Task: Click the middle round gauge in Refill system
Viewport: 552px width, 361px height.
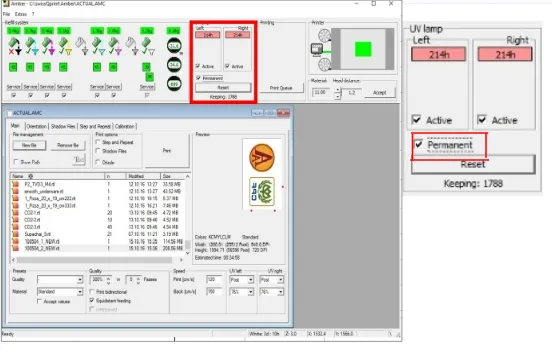Action: tap(174, 65)
